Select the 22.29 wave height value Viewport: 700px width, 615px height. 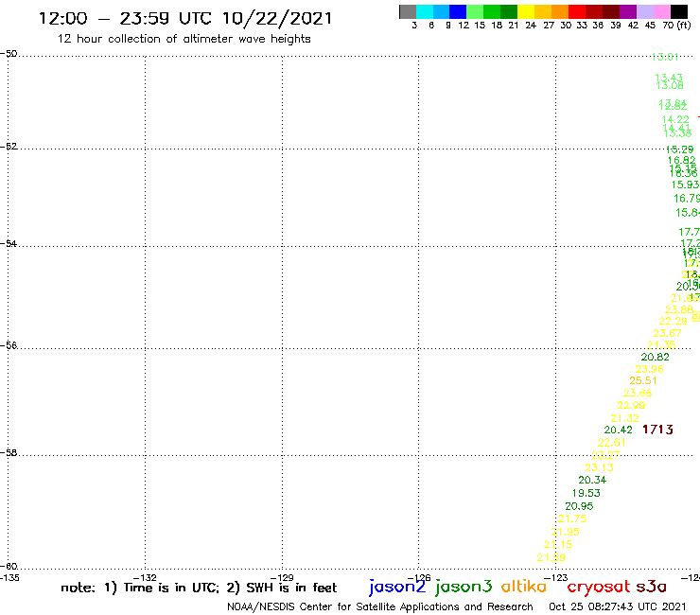point(674,321)
